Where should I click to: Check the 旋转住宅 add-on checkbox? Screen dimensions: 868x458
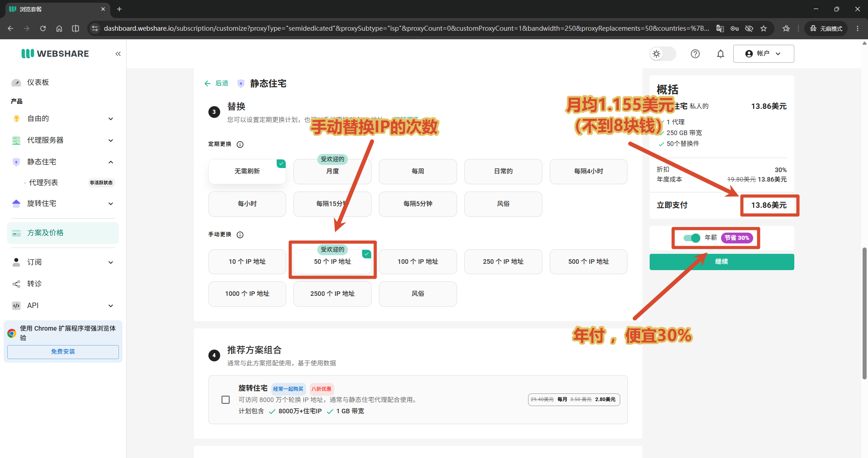[x=226, y=400]
